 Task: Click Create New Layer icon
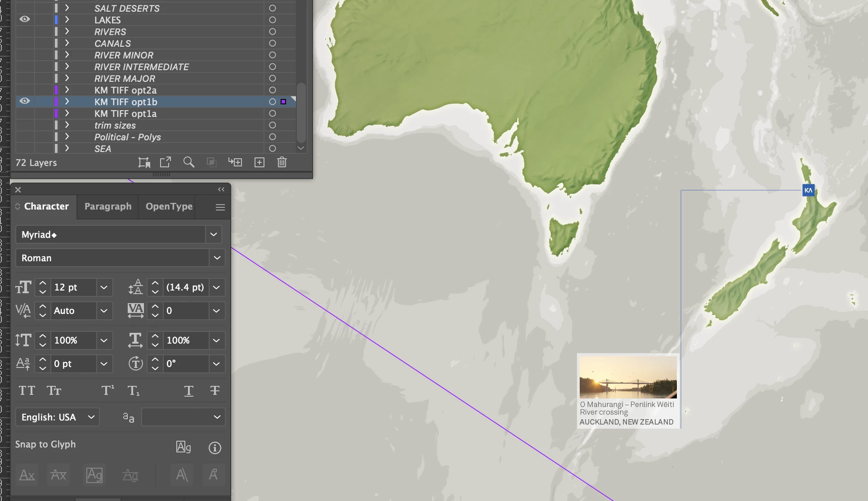(x=260, y=162)
